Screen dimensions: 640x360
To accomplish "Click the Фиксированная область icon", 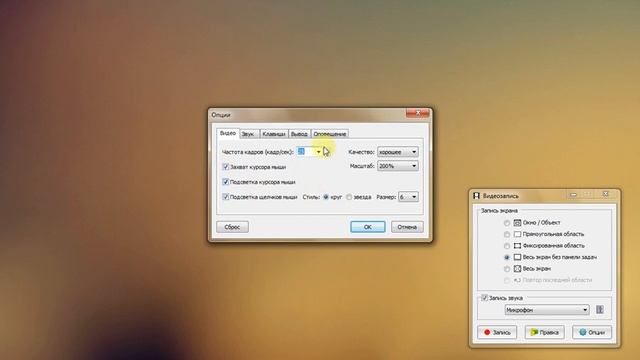I will point(517,245).
